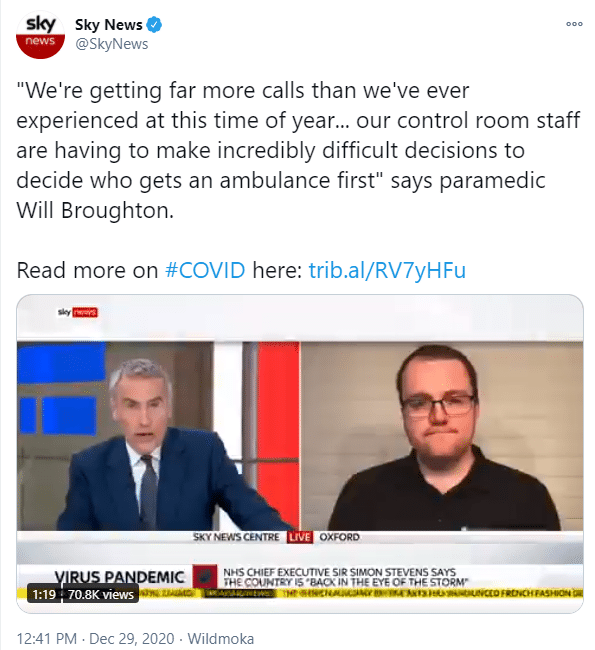Follow the trib.al/RV7yHFu link
Image resolution: width=595 pixels, height=650 pixels.
(x=387, y=270)
